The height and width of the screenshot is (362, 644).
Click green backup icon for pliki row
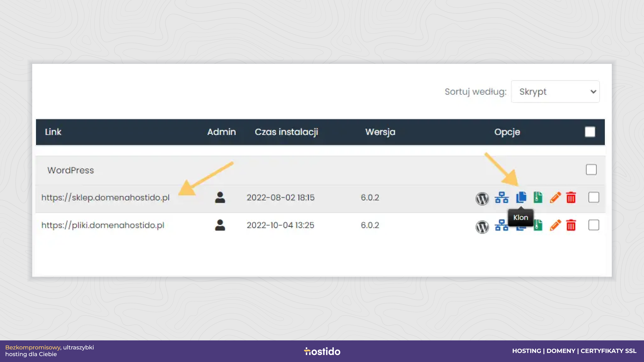(x=538, y=225)
